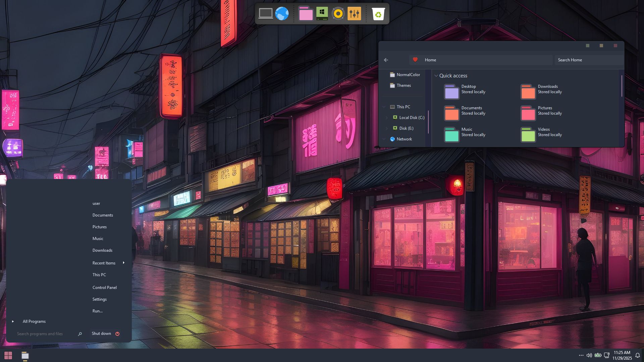Expand All Programs list
The image size is (644, 362).
34,321
